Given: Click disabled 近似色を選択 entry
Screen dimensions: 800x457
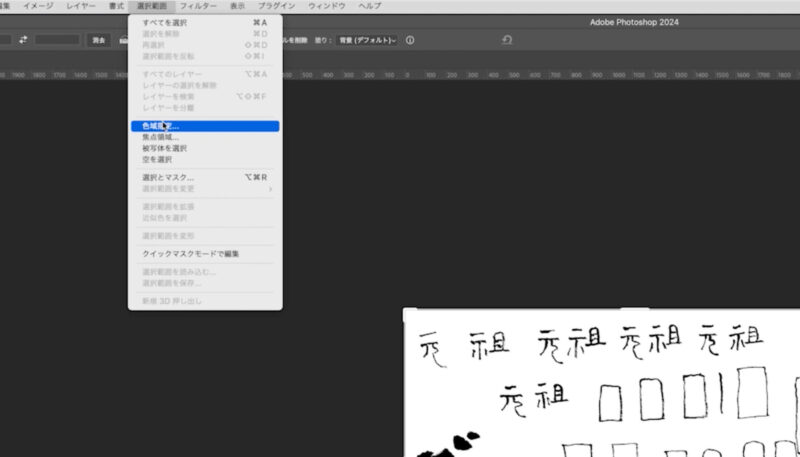Looking at the screenshot, I should (205, 218).
